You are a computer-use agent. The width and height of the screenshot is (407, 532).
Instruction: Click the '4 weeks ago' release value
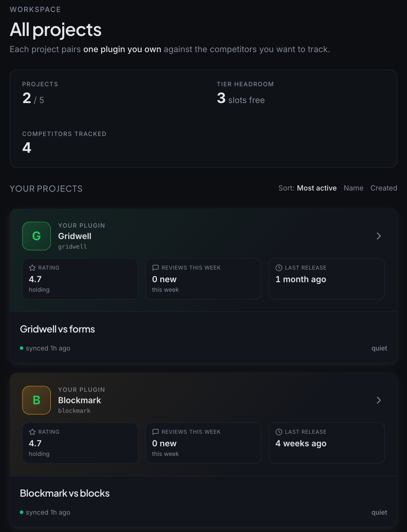[x=301, y=444]
